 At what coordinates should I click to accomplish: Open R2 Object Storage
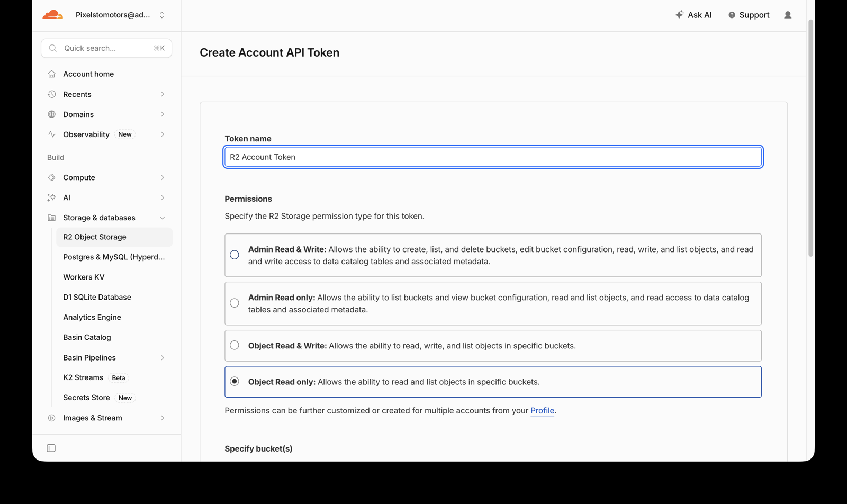click(114, 237)
